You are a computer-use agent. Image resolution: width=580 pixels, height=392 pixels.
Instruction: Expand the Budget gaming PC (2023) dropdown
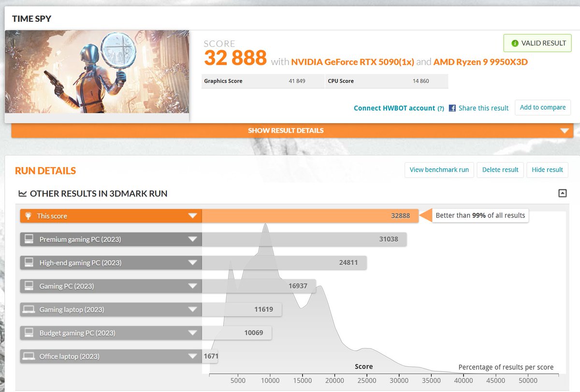pos(192,333)
